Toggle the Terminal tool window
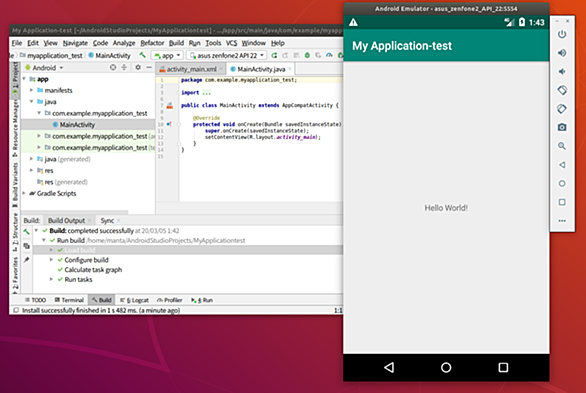 click(69, 300)
